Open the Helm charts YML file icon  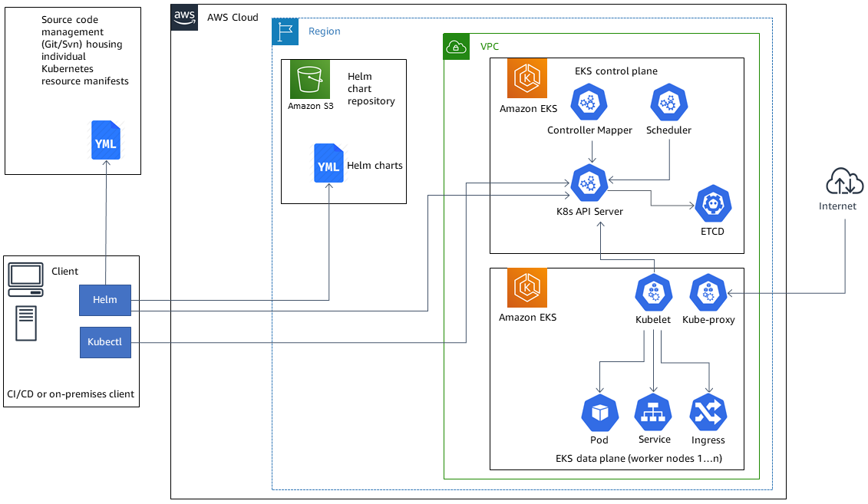pos(328,163)
